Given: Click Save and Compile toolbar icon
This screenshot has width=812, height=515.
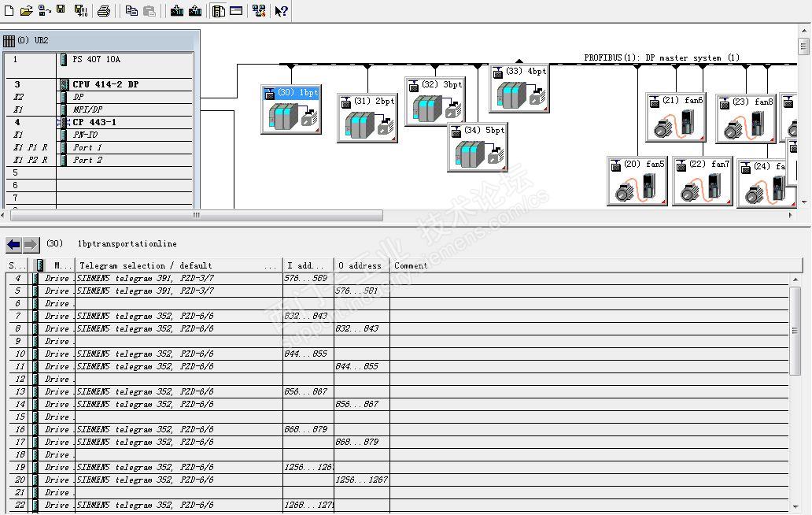Looking at the screenshot, I should (81, 10).
